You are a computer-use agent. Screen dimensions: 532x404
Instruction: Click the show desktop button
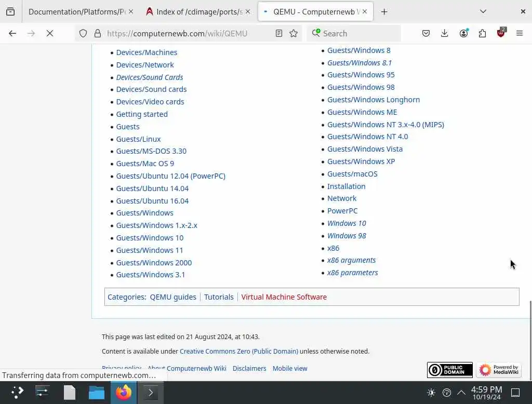(515, 393)
